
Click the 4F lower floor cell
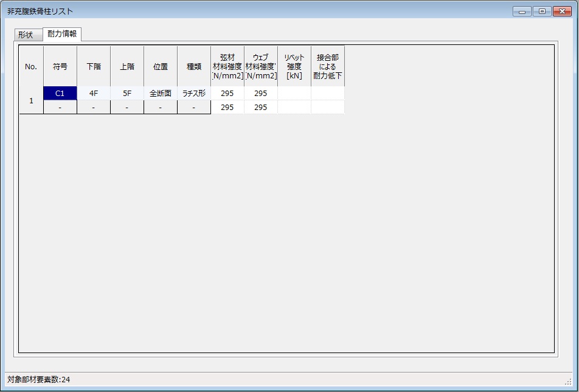pos(94,94)
